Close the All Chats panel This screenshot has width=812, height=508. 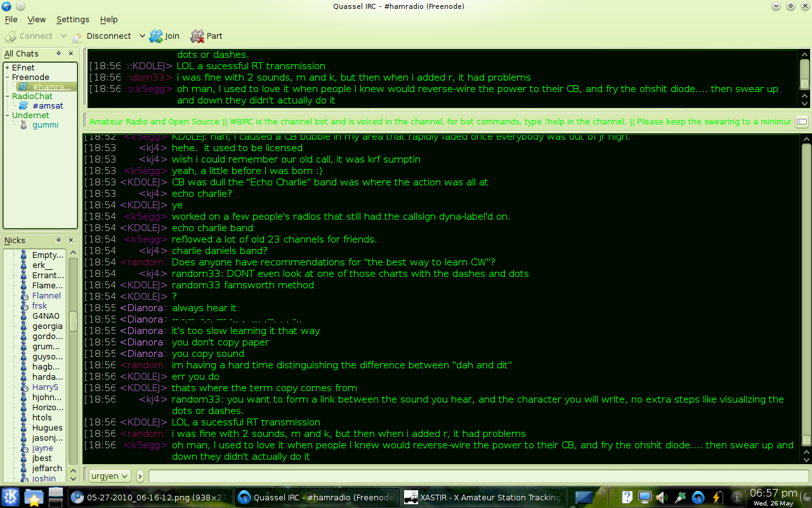click(x=71, y=54)
